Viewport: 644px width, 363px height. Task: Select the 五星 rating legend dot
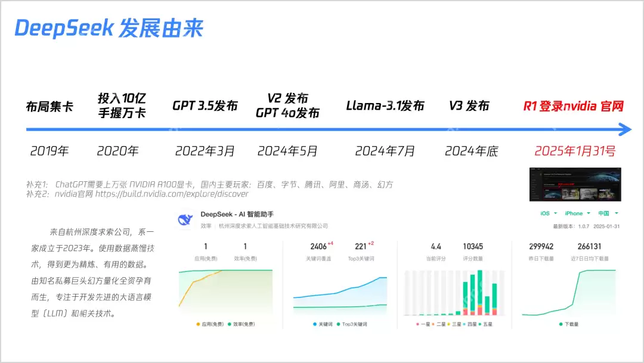pyautogui.click(x=480, y=324)
